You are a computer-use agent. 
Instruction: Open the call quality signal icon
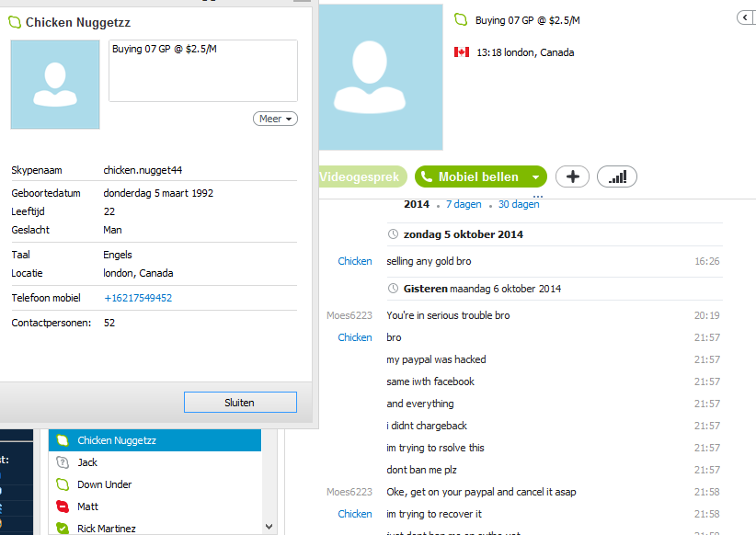[617, 176]
